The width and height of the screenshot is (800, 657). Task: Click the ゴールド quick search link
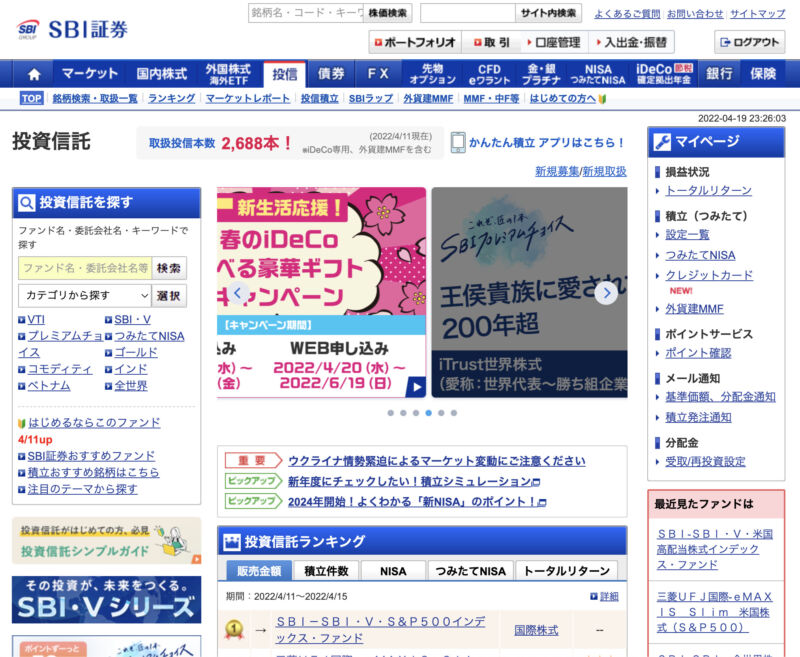136,352
